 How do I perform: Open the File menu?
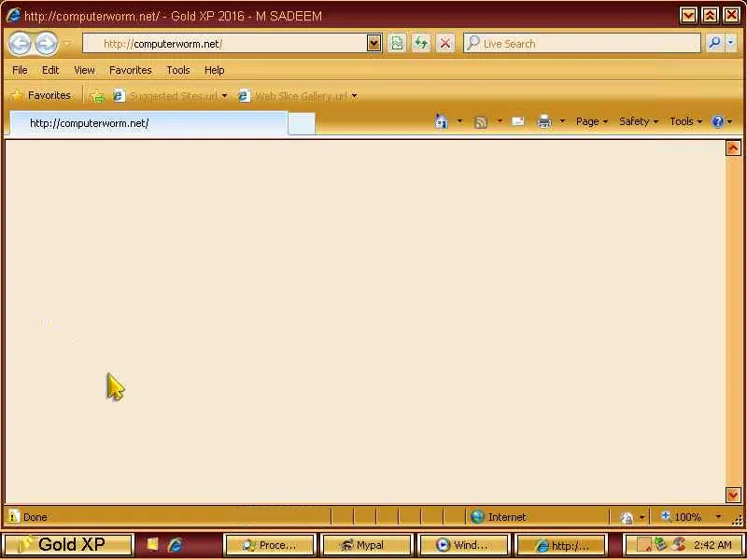pos(20,71)
